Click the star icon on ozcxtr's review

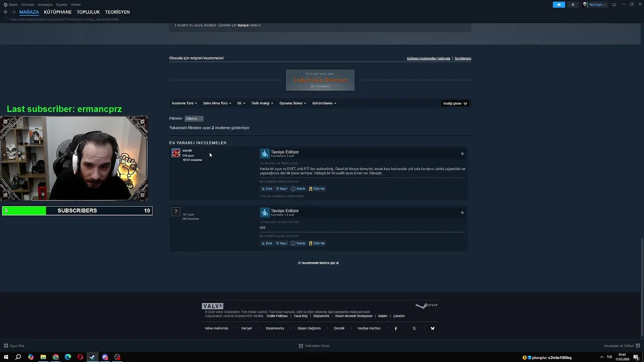[462, 153]
